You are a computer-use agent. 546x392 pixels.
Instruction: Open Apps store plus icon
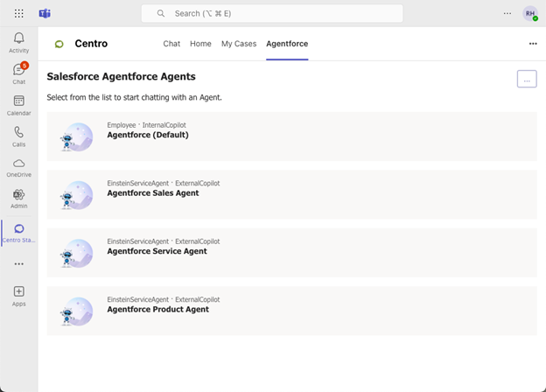18,297
